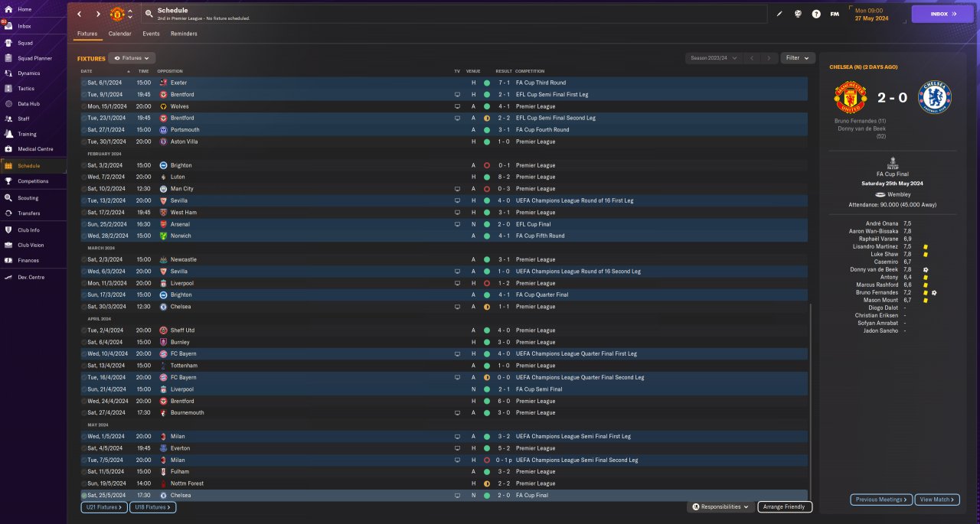Click the large Manchester United crest in match panel

851,97
